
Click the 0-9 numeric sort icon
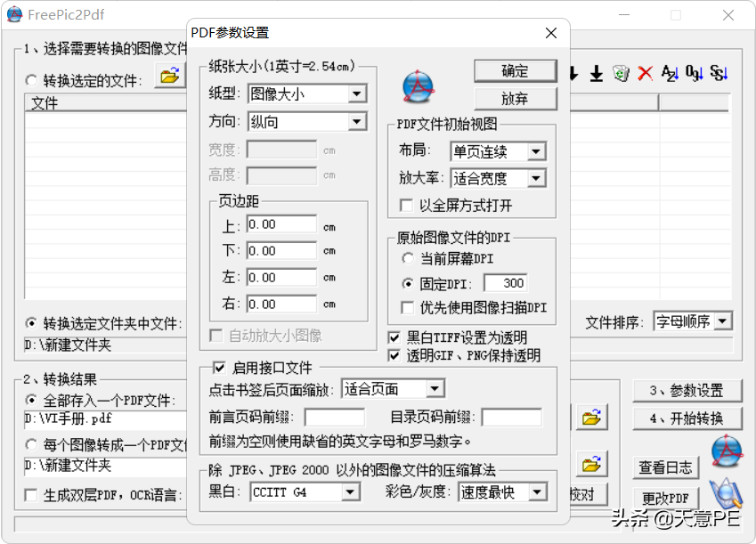point(695,73)
